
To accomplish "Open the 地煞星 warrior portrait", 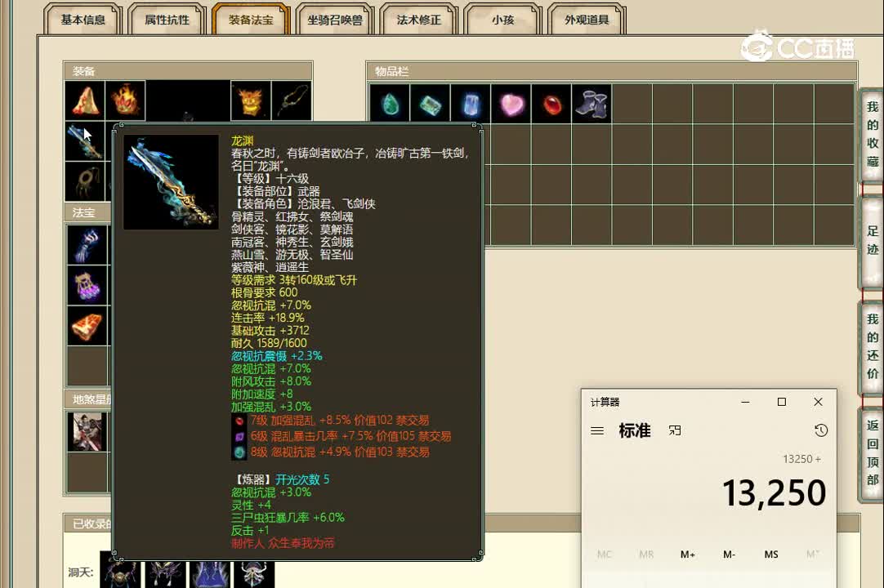I will [x=87, y=432].
